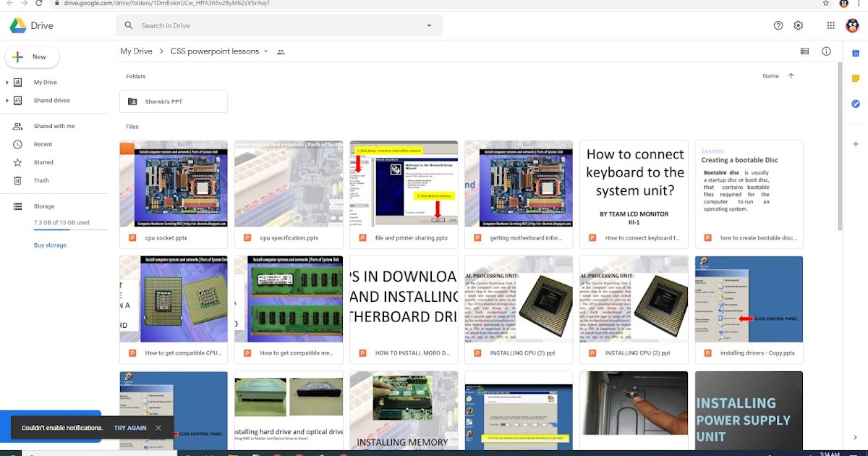Image resolution: width=868 pixels, height=456 pixels.
Task: Open the Google Apps launcher grid
Action: [x=830, y=25]
